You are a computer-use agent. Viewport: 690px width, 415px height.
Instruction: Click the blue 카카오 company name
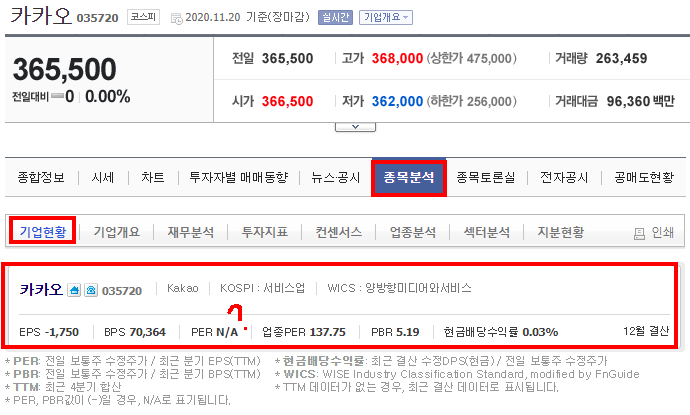[x=41, y=290]
